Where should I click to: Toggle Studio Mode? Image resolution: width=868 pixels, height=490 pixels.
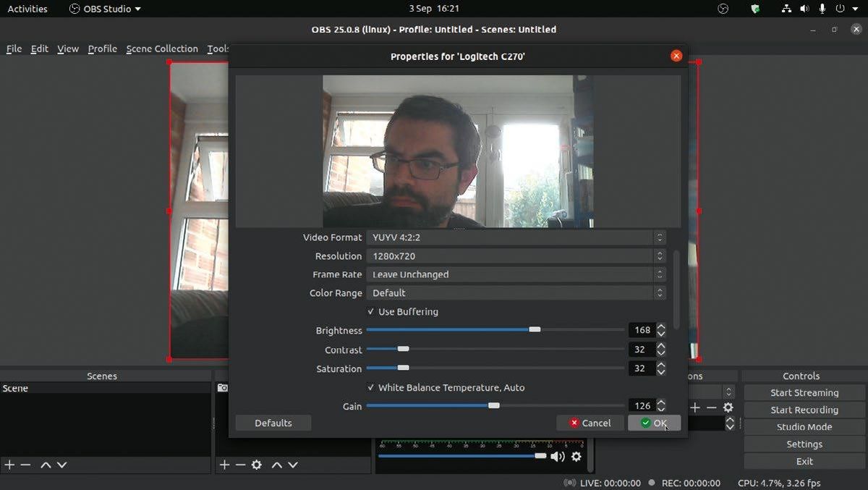803,426
